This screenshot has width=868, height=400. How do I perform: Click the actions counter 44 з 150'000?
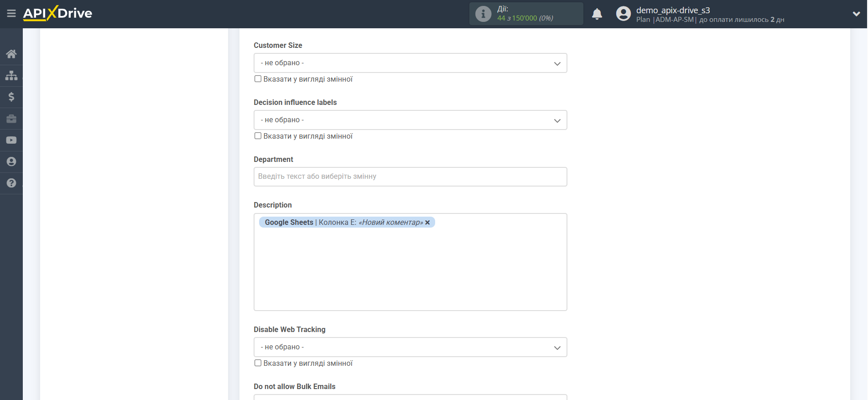(525, 18)
